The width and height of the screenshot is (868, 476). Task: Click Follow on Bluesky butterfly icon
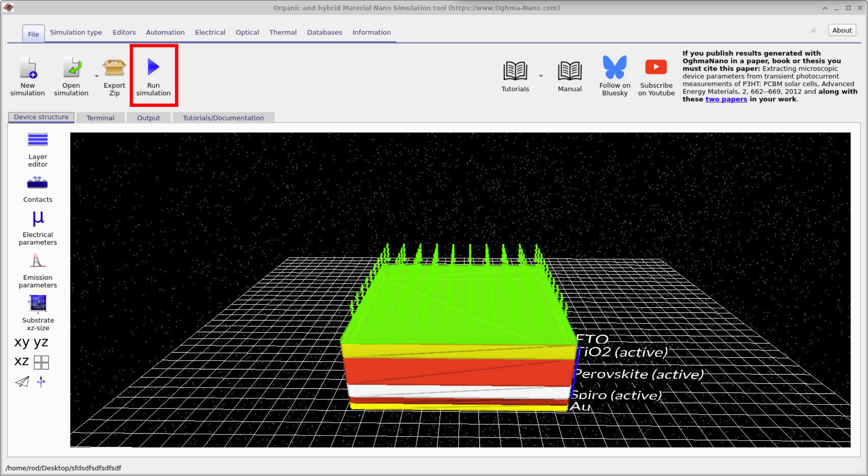tap(614, 68)
